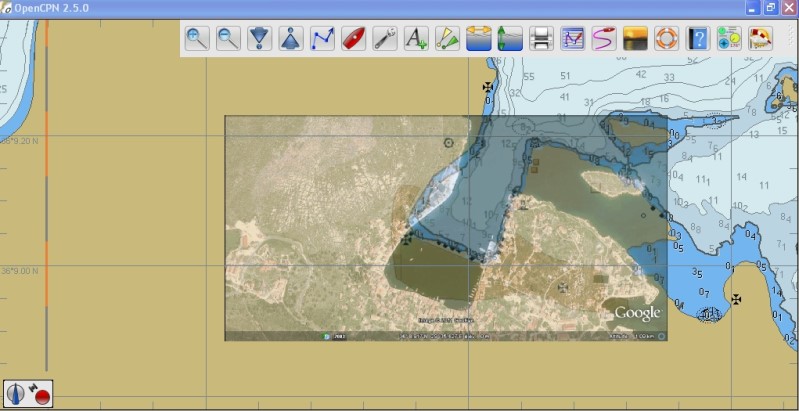Viewport: 799px width, 411px height.
Task: Toggle Auto Follow with the red boat icon
Action: click(353, 39)
